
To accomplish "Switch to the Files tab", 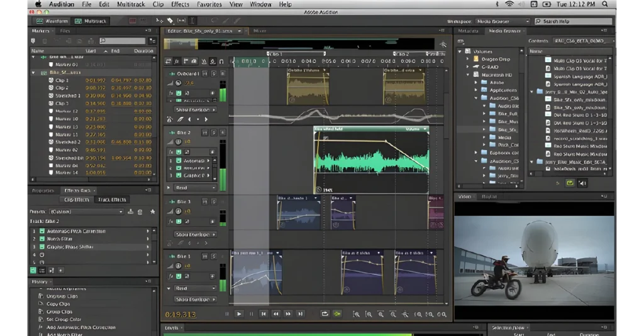I will [x=65, y=31].
